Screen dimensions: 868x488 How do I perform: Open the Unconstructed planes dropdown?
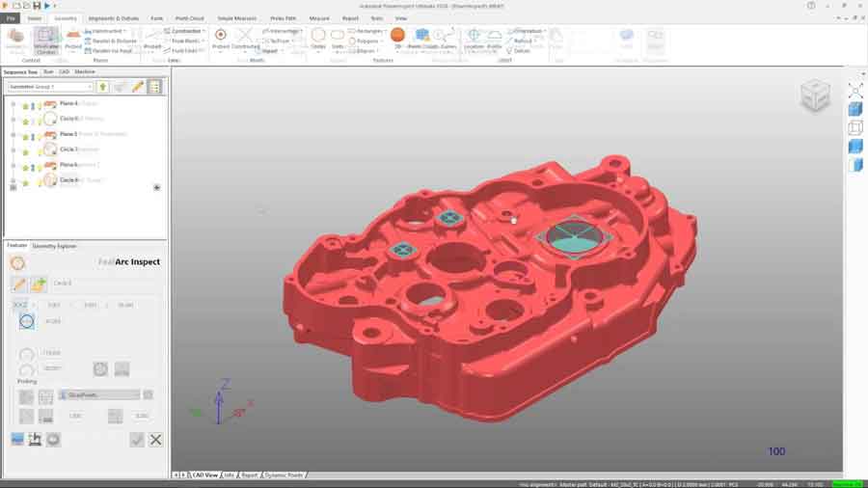click(106, 31)
